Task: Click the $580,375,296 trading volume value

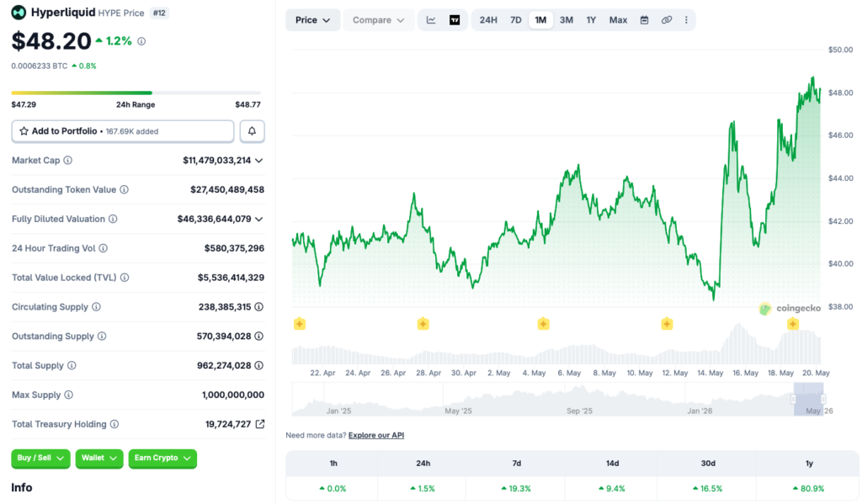Action: (x=234, y=248)
